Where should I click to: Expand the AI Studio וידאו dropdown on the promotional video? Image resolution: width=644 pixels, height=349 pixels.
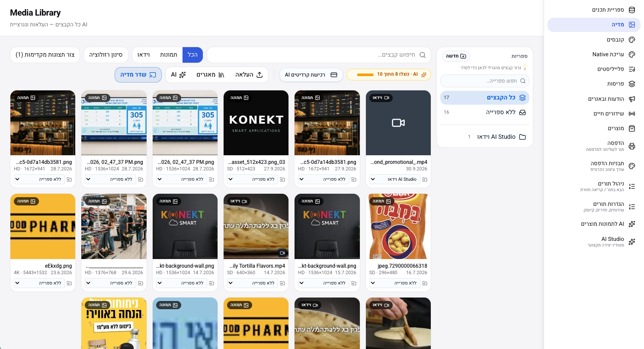(395, 179)
